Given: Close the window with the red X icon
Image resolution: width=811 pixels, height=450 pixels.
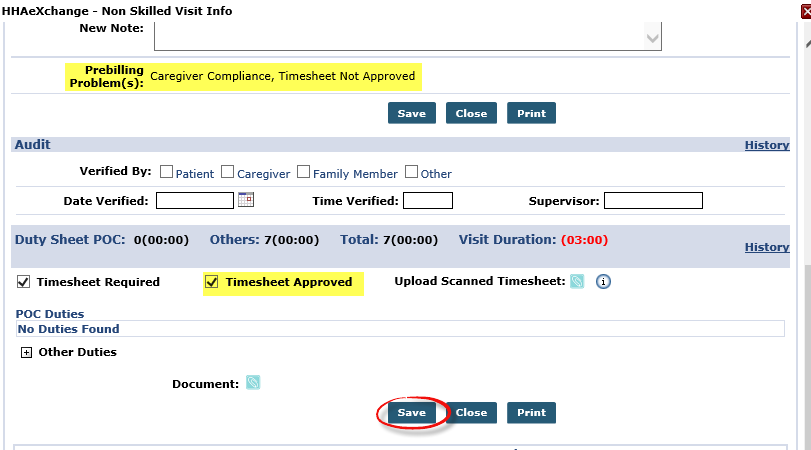Looking at the screenshot, I should click(x=806, y=11).
